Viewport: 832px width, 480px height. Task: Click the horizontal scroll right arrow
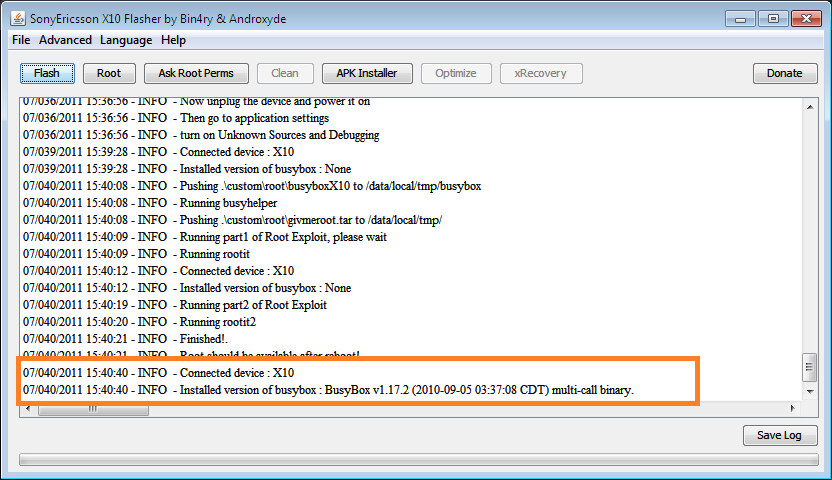click(793, 408)
